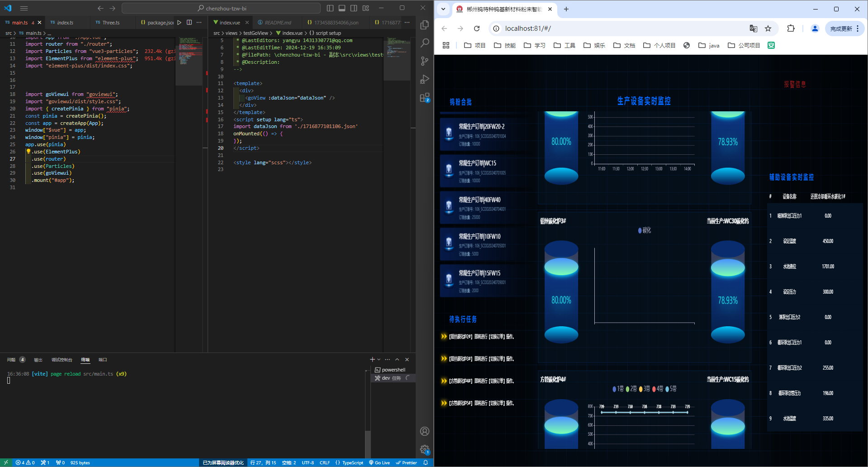Toggle the 碳化 legend item in chart
The height and width of the screenshot is (467, 868).
(644, 230)
